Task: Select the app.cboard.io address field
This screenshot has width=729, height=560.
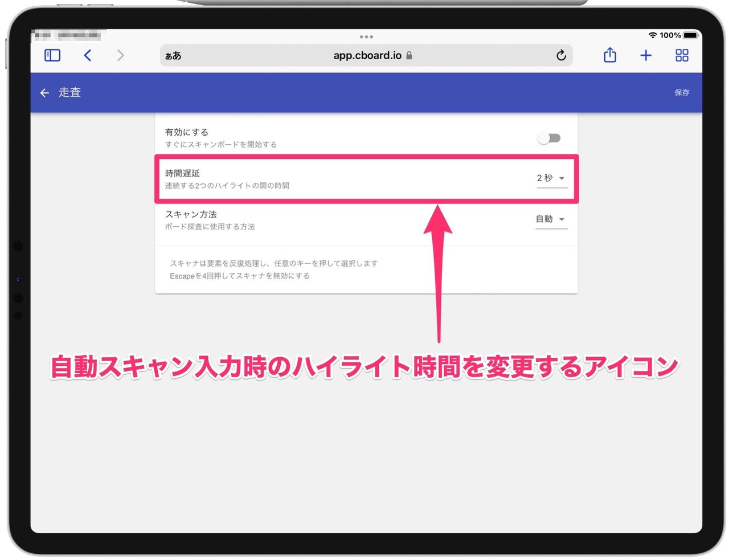Action: tap(366, 55)
